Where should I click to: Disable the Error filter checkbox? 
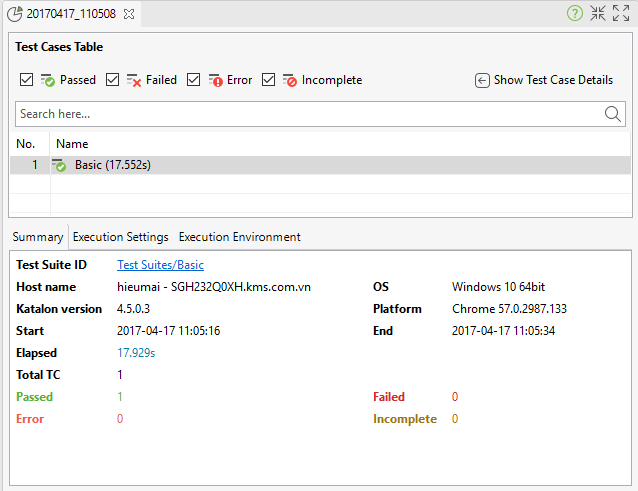pyautogui.click(x=194, y=80)
